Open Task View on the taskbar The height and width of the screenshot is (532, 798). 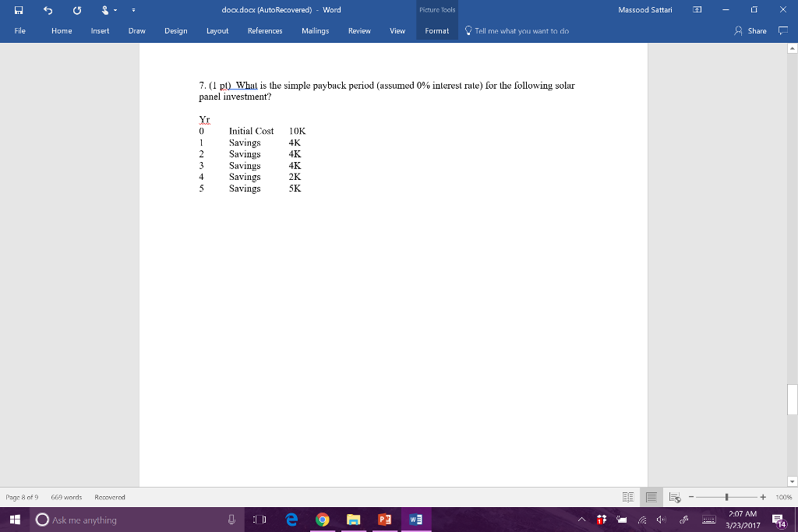(x=259, y=520)
